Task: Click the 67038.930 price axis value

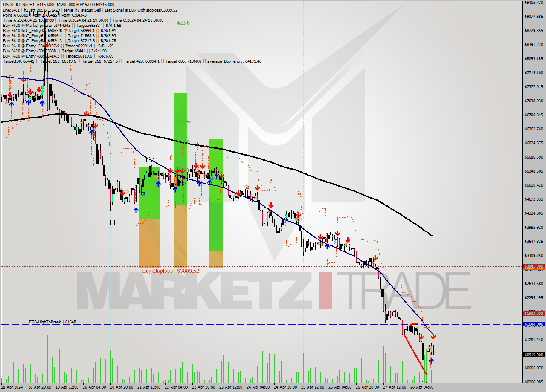Action: point(534,101)
